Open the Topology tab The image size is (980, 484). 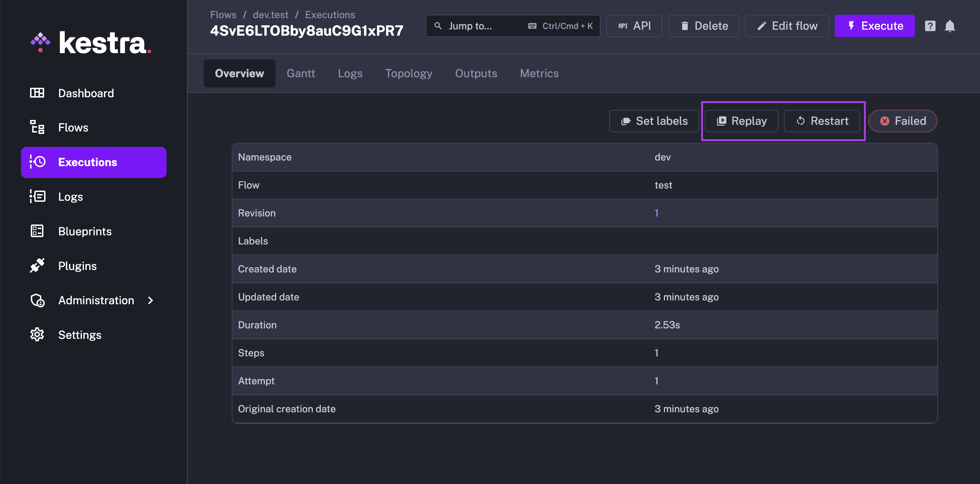pos(408,73)
